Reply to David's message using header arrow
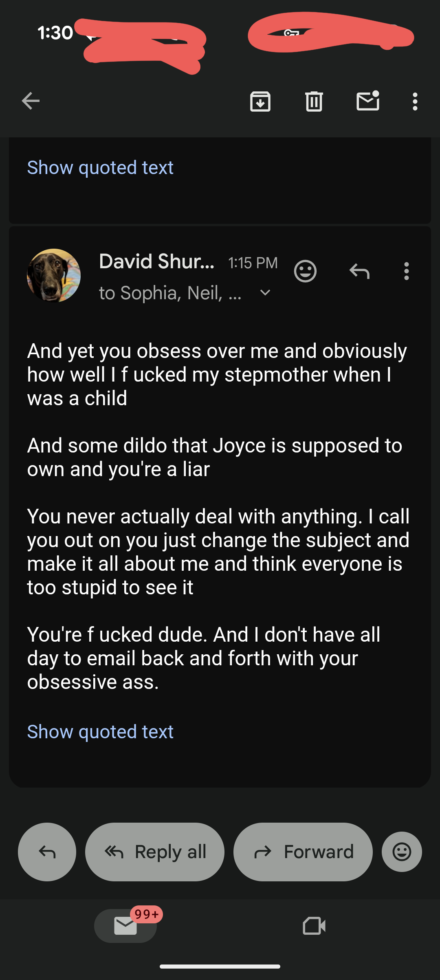This screenshot has height=980, width=440. pos(359,271)
